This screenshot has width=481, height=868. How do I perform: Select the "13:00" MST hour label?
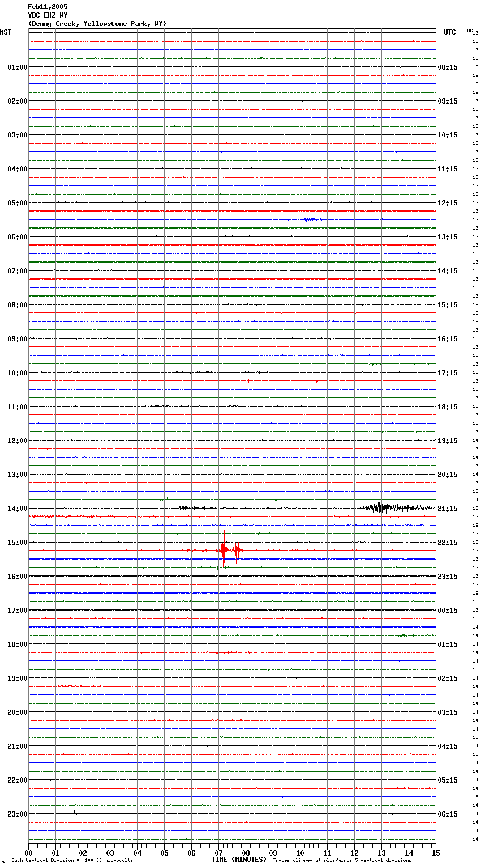click(17, 475)
